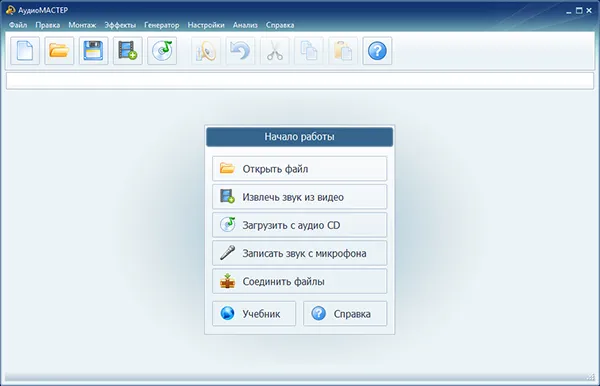Open the Правка menu

click(x=47, y=25)
